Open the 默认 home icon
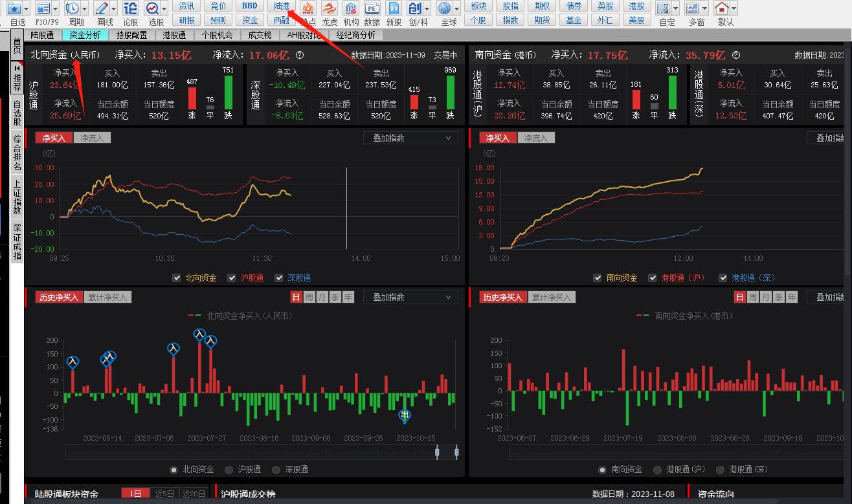 click(x=721, y=8)
